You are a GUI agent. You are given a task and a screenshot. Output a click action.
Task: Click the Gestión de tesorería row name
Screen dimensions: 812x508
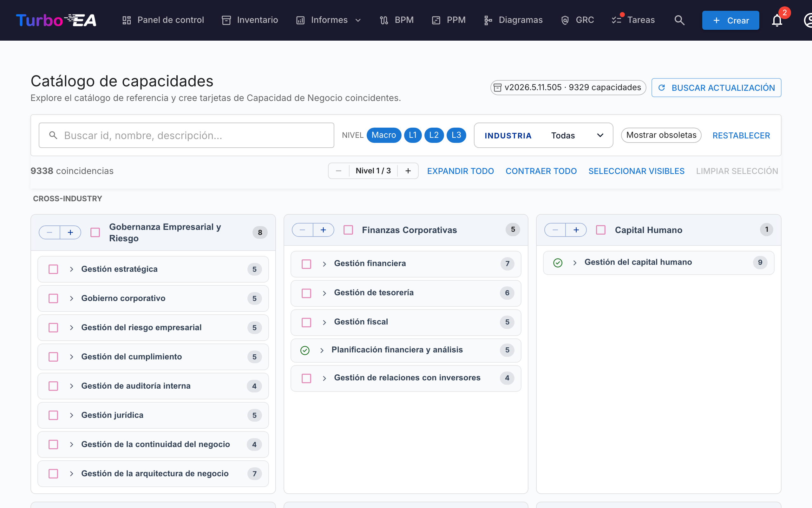point(374,293)
